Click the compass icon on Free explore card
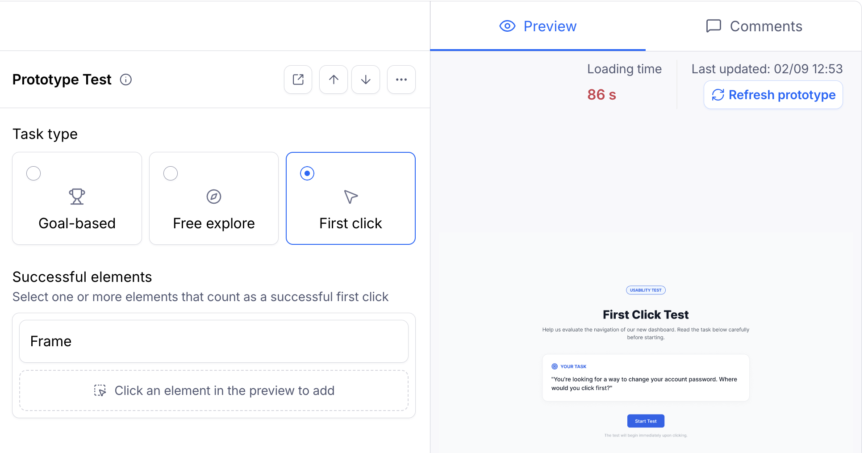The height and width of the screenshot is (453, 868). tap(214, 197)
